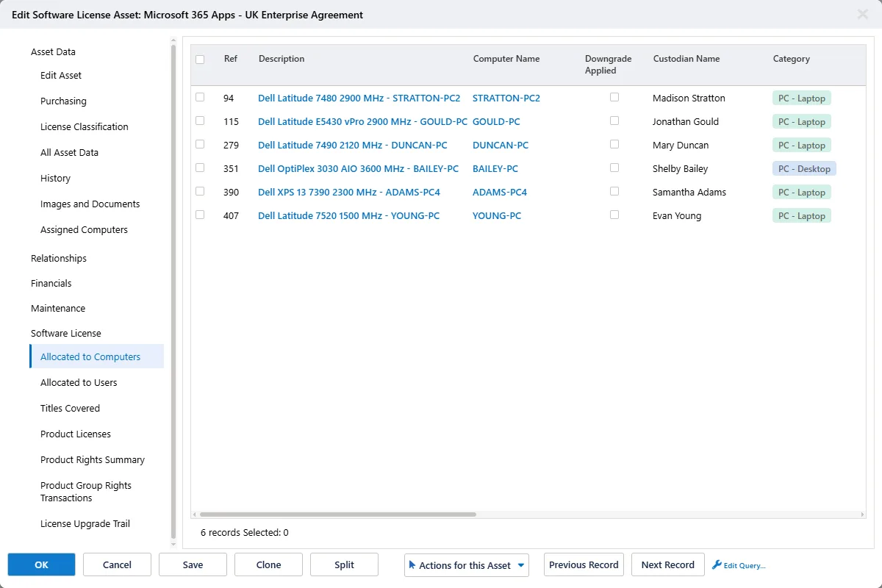Click the table scrollbar's right arrow
This screenshot has width=882, height=588.
863,514
